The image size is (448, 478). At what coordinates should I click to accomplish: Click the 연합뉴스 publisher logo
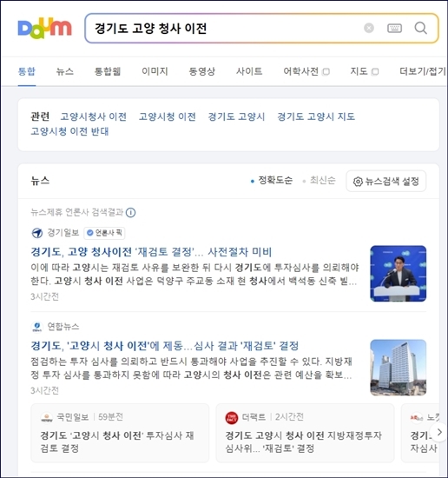pyautogui.click(x=37, y=327)
